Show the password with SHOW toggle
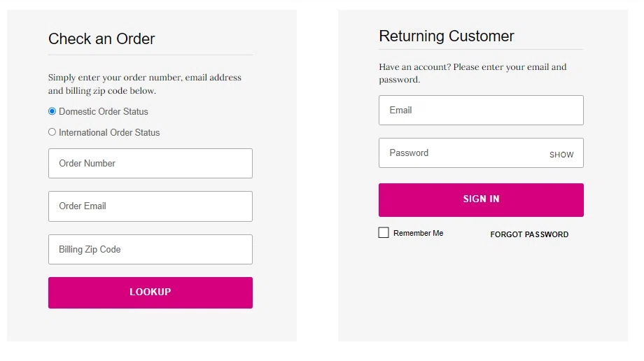The width and height of the screenshot is (644, 361). point(561,155)
